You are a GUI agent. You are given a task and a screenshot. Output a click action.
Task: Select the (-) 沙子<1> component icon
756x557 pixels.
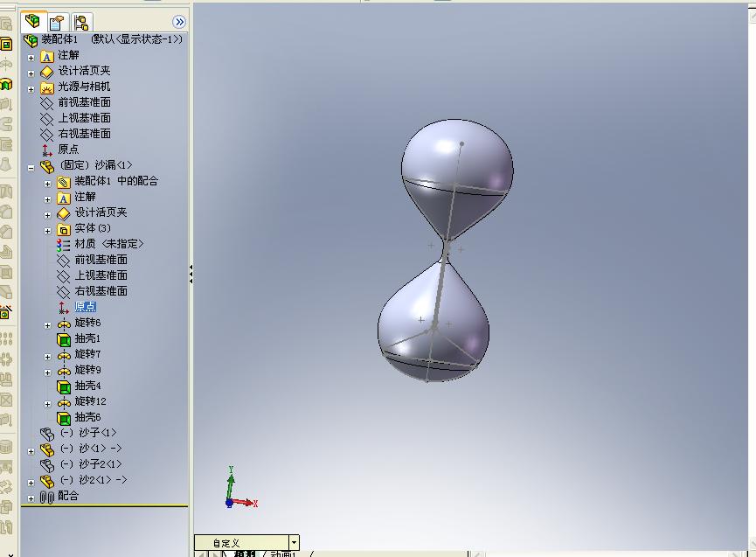47,434
